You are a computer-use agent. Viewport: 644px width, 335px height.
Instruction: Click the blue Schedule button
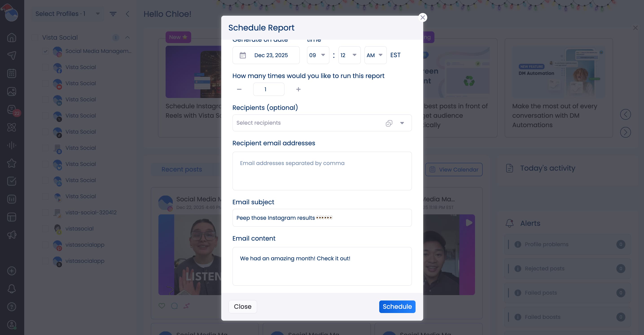coord(397,307)
